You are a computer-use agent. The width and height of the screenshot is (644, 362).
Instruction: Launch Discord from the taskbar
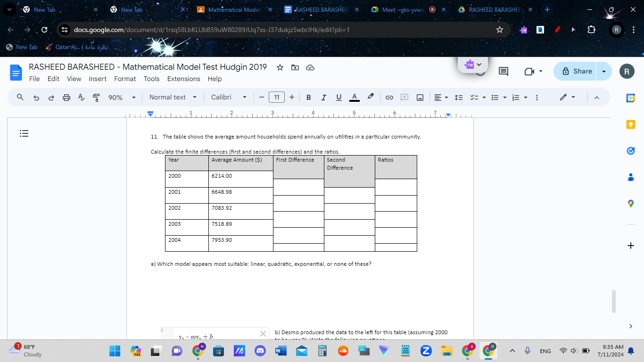(x=260, y=351)
